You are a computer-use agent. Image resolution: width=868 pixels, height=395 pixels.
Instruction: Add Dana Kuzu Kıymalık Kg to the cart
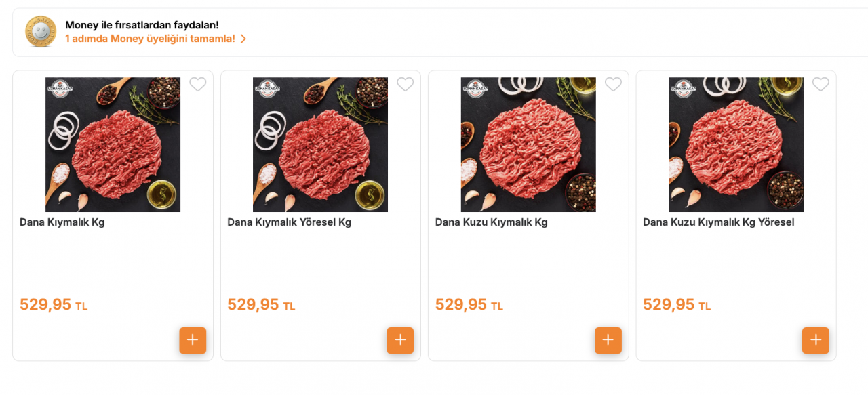(x=608, y=341)
